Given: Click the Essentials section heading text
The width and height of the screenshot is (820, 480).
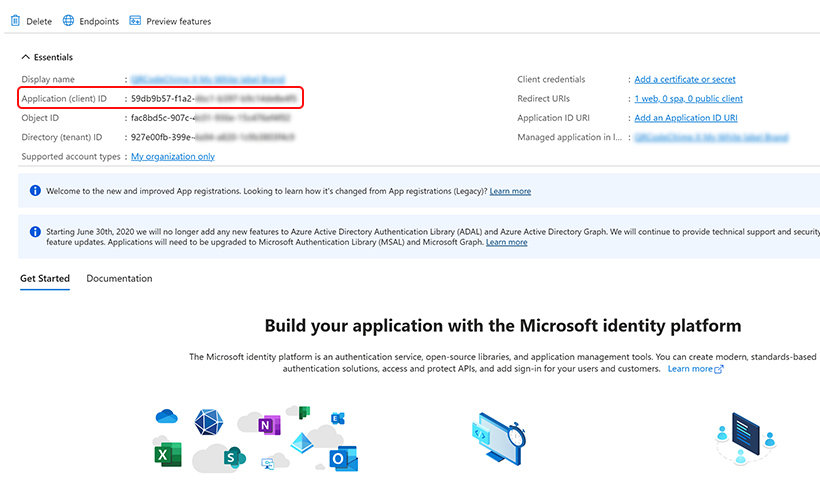Looking at the screenshot, I should tap(53, 58).
